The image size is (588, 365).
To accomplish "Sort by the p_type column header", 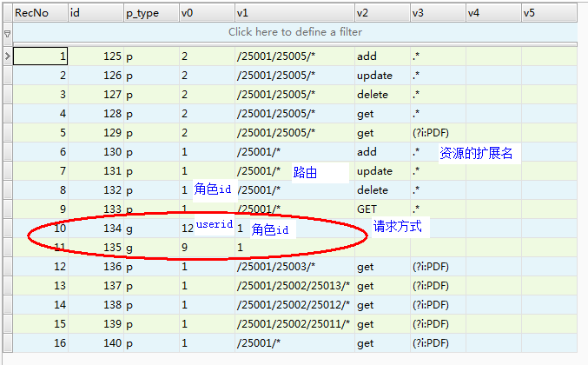I will 151,13.
